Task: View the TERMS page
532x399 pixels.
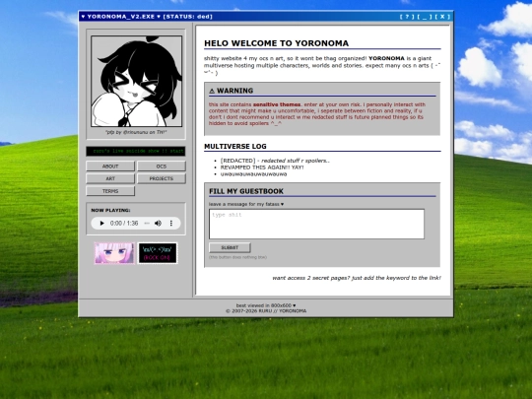Action: [110, 191]
